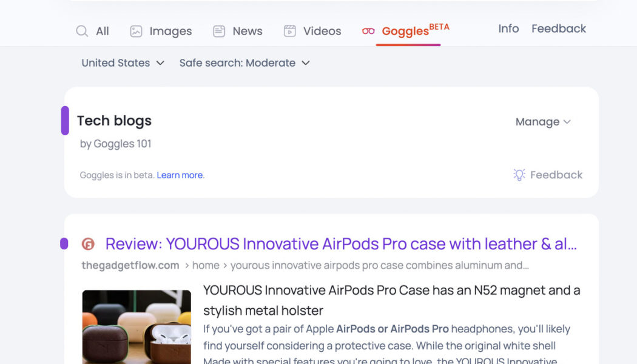
Task: Open the United States region dropdown
Action: tap(122, 62)
